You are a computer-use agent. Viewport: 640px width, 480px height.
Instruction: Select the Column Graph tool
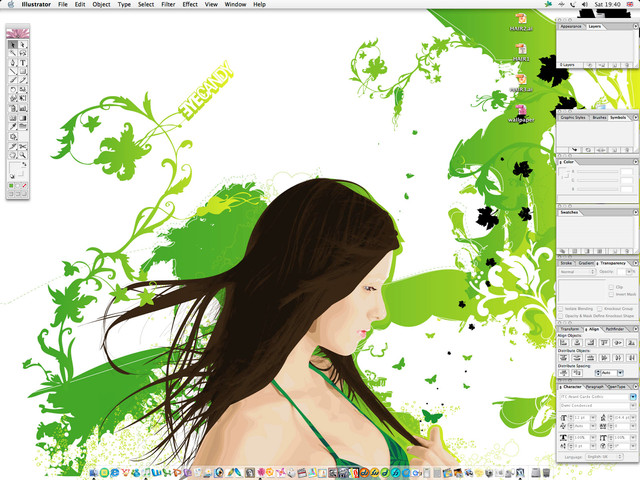pos(23,108)
